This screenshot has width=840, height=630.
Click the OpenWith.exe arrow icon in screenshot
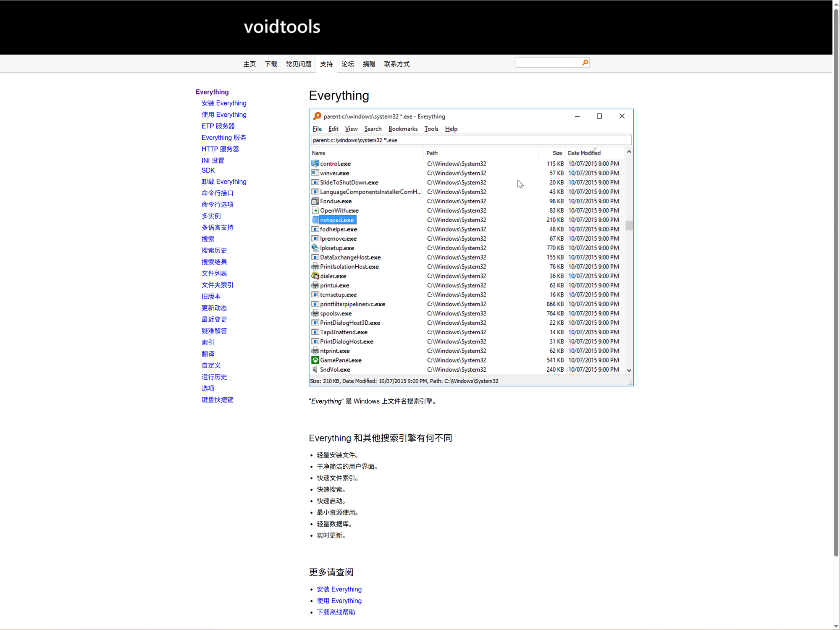point(315,210)
